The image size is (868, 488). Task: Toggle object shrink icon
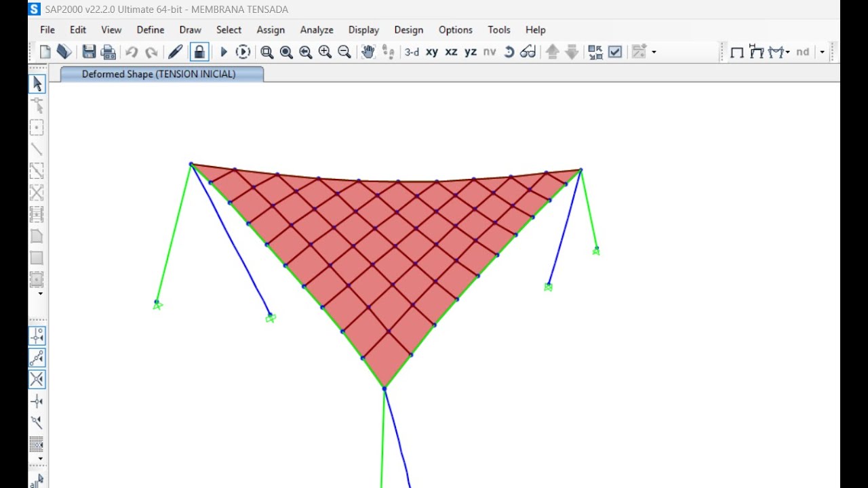click(595, 52)
